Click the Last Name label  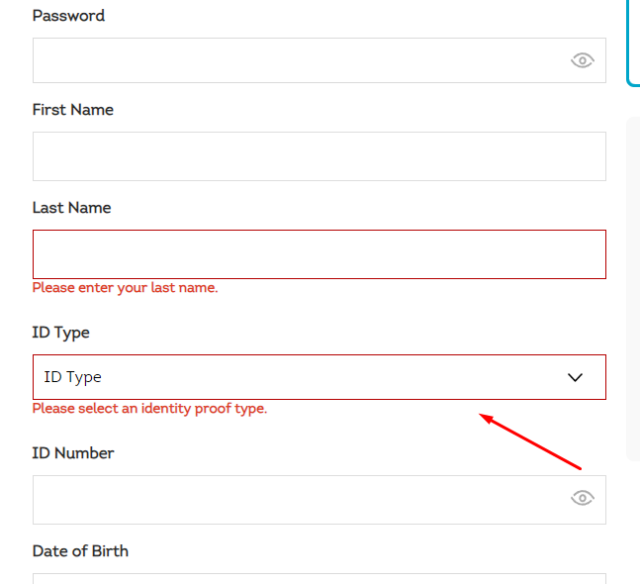pos(71,208)
